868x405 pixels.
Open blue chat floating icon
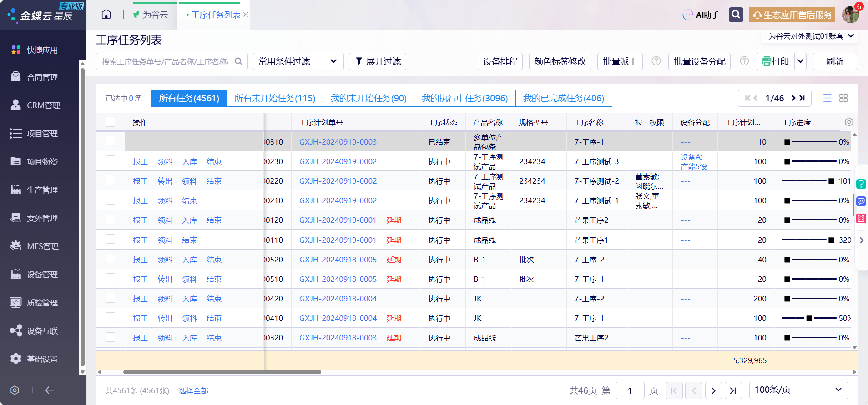(x=861, y=201)
